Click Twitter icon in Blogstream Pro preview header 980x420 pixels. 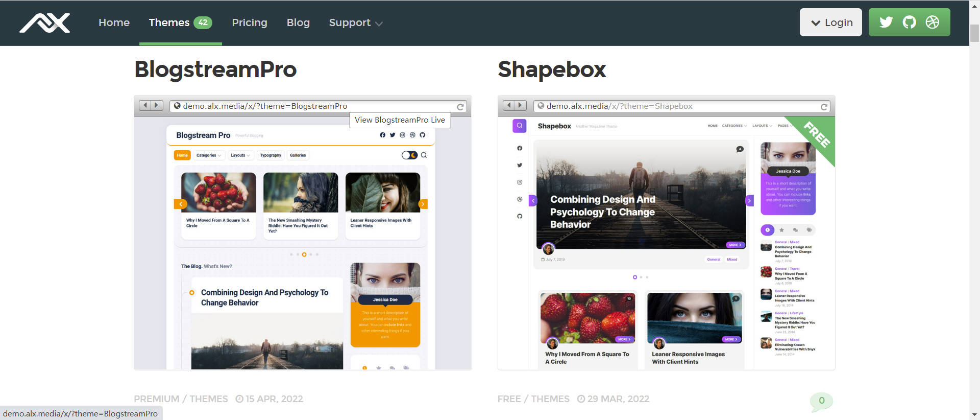[x=393, y=135]
